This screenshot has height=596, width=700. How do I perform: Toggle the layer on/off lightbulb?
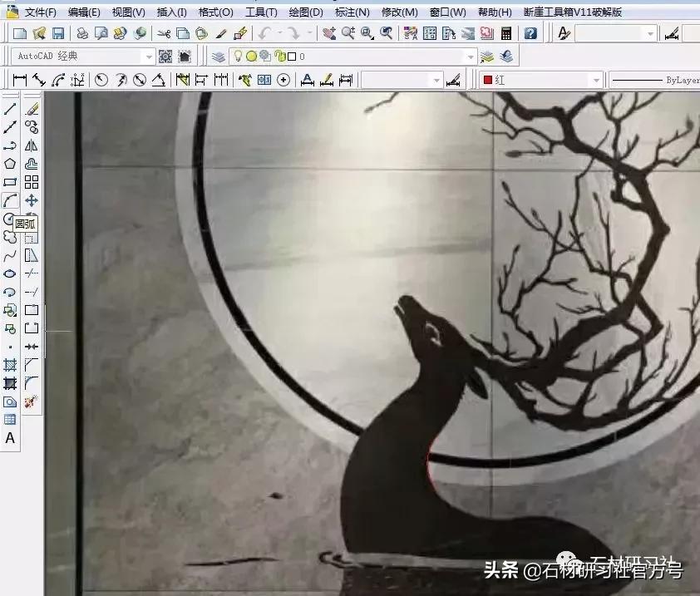[x=238, y=57]
